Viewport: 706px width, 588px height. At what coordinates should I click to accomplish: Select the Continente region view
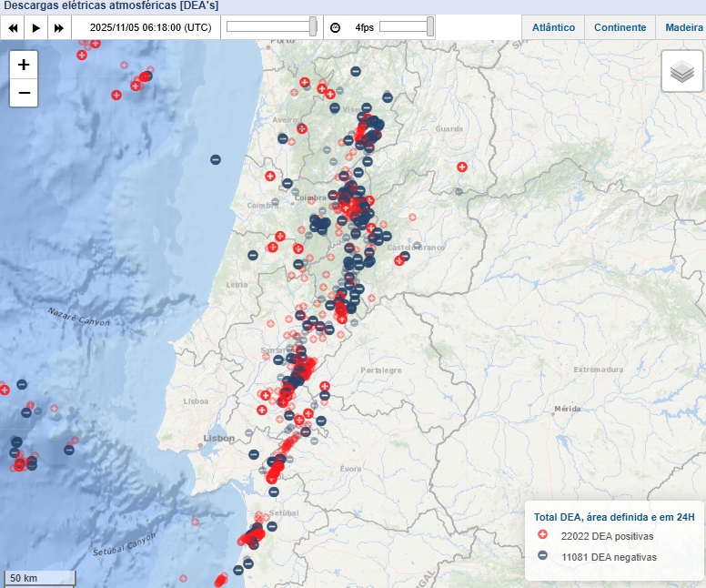[x=620, y=27]
